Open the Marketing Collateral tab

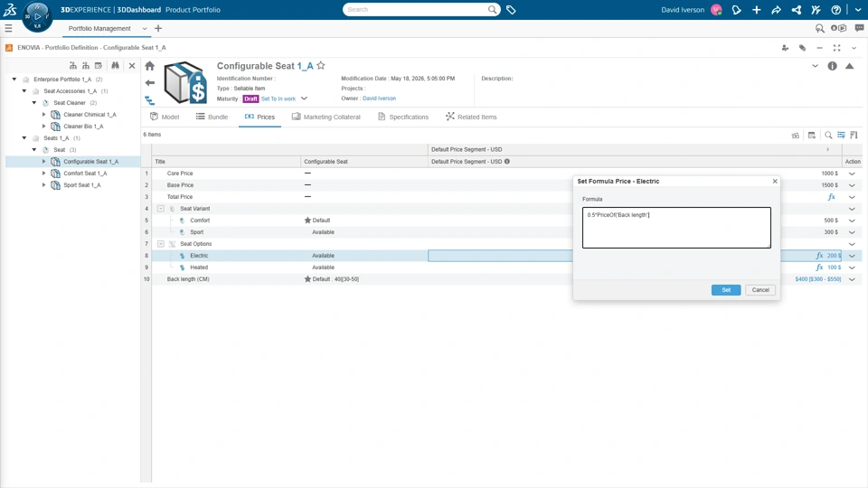pyautogui.click(x=326, y=117)
